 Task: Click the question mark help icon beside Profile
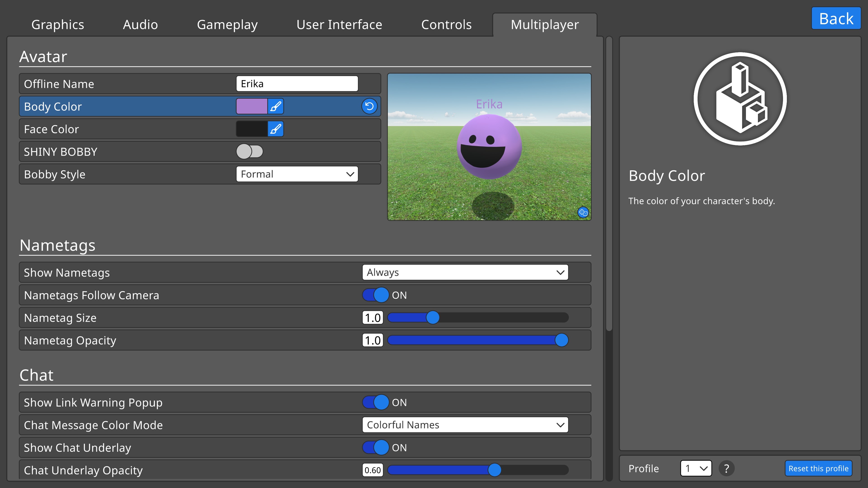point(727,469)
